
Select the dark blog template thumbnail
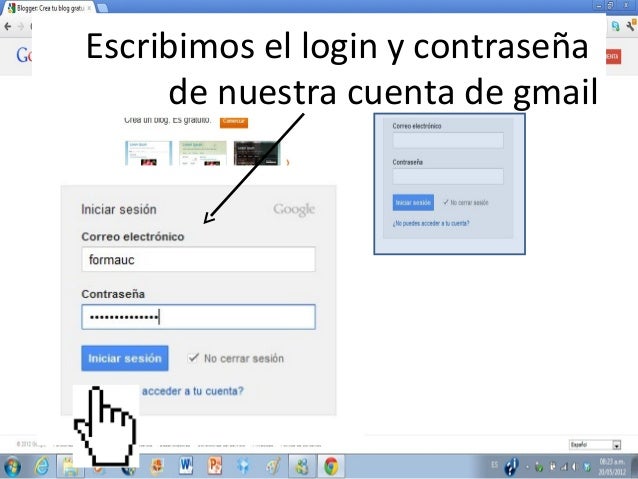tap(257, 153)
